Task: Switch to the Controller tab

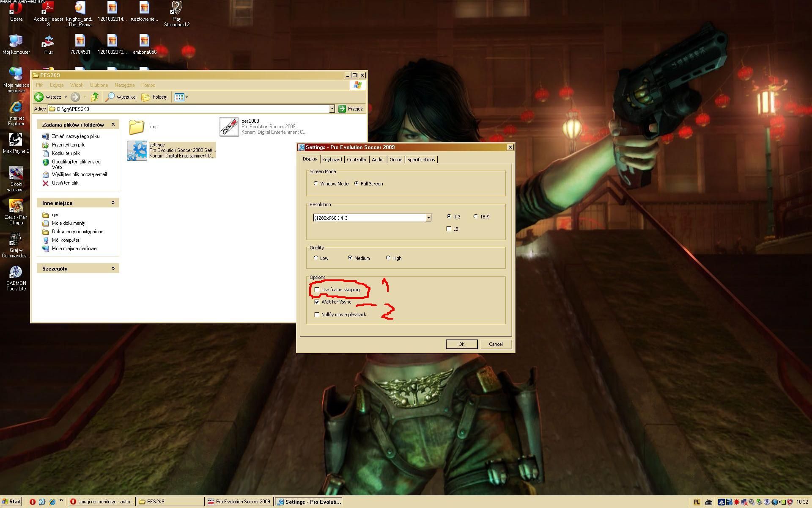Action: (x=357, y=160)
